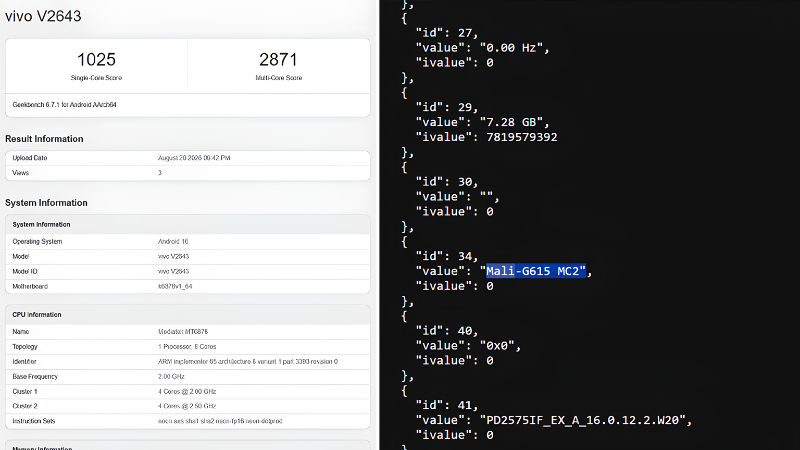800x450 pixels.
Task: Select the instruction sets value starting with neon
Action: (x=220, y=421)
